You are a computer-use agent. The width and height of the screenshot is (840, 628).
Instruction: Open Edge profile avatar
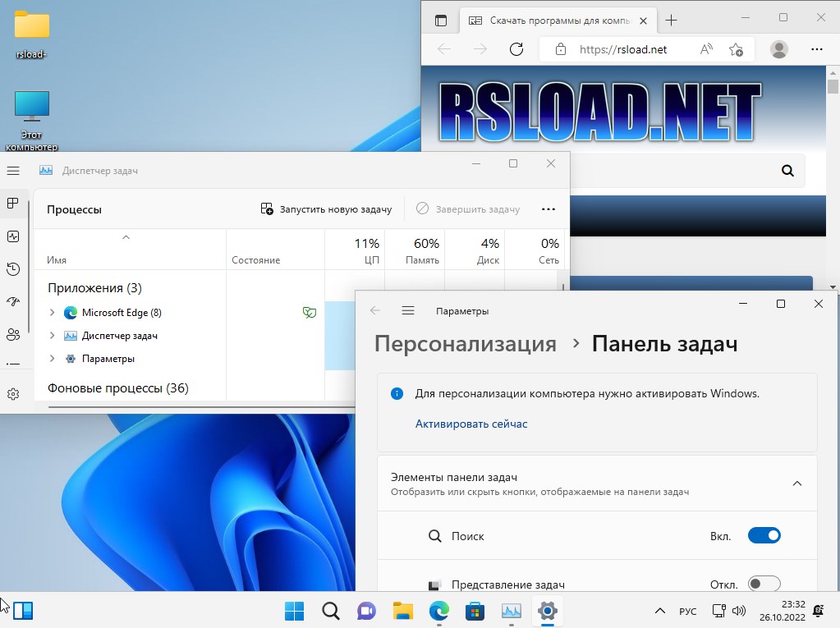779,49
